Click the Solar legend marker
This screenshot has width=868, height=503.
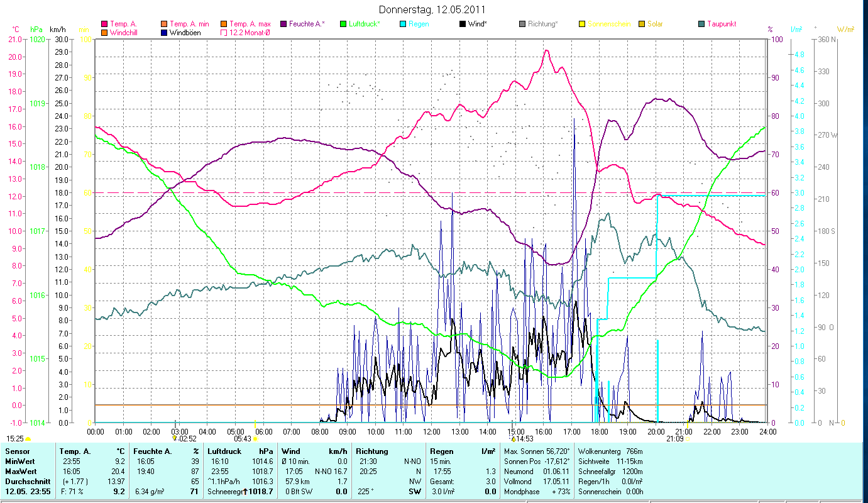coord(642,24)
